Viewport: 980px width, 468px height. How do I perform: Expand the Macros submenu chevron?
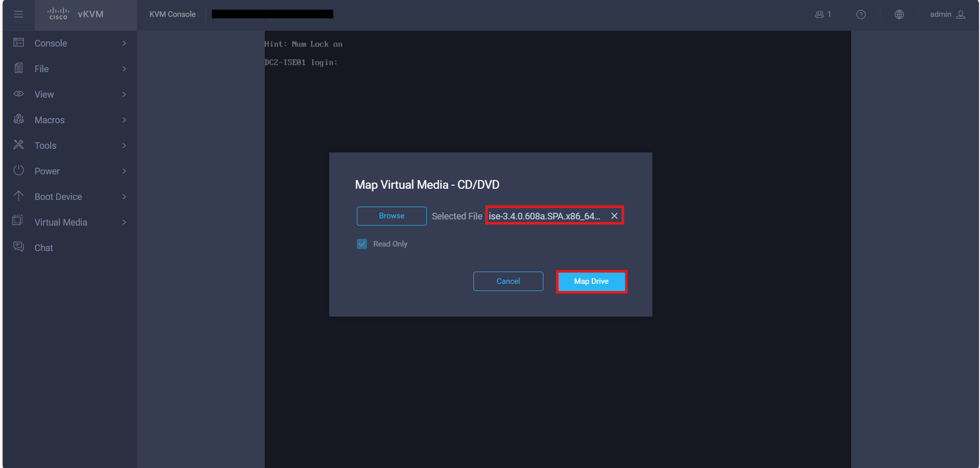(124, 120)
